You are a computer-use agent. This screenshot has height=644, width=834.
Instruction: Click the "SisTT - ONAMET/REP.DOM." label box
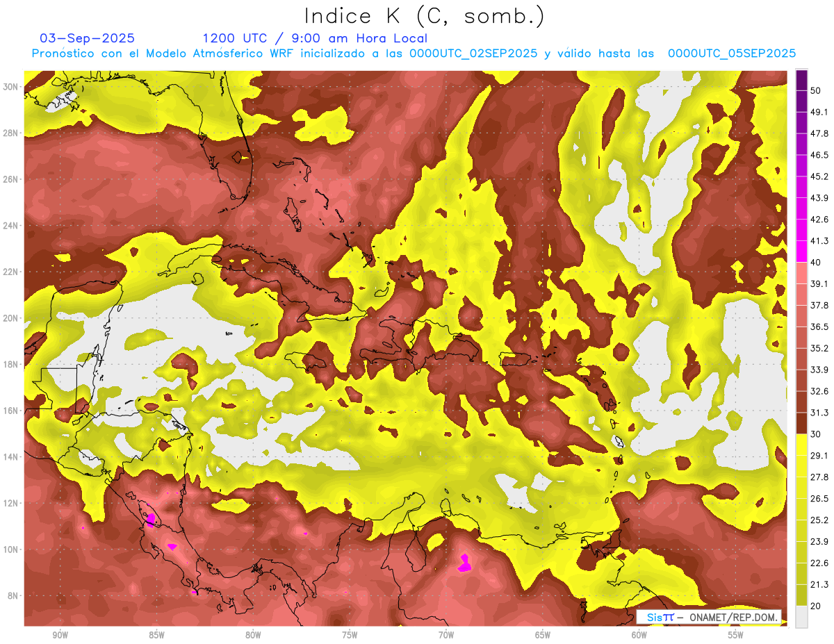point(709,617)
